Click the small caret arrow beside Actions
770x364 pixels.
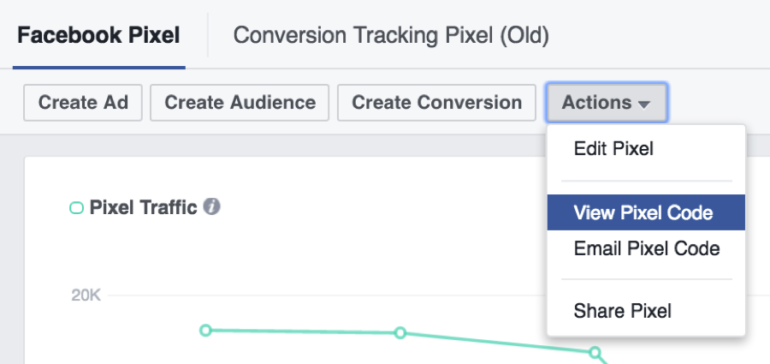tap(644, 104)
